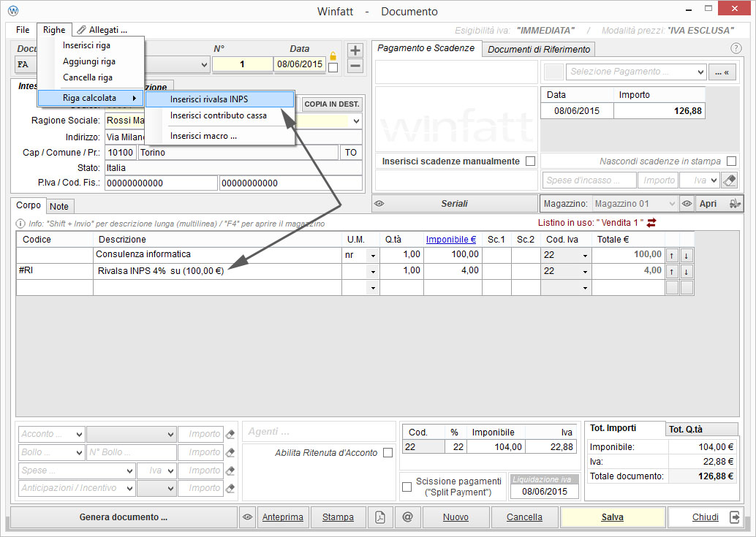Clear Spese d'incasso with eraser icon

(x=730, y=180)
